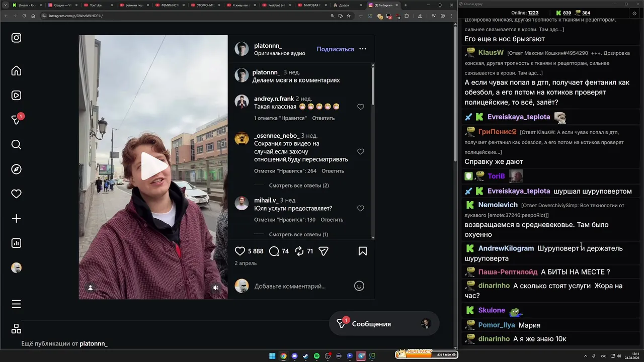Open Discord from the taskbar
The width and height of the screenshot is (644, 362).
coord(294,356)
